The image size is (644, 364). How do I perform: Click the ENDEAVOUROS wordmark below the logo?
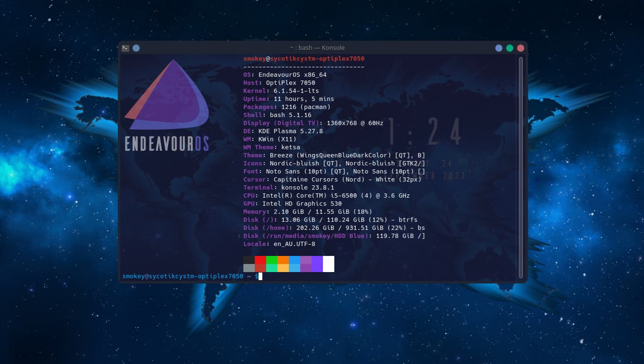pyautogui.click(x=167, y=143)
